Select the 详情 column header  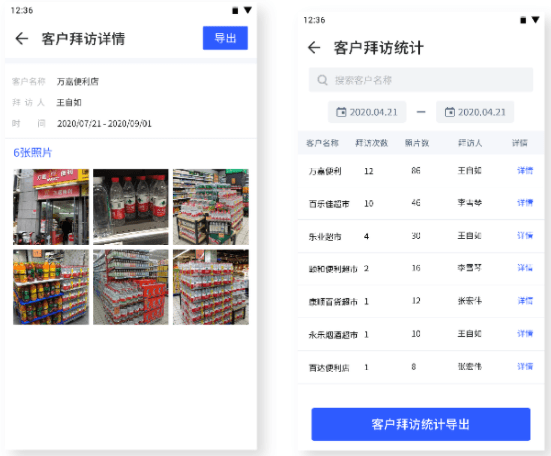click(520, 143)
